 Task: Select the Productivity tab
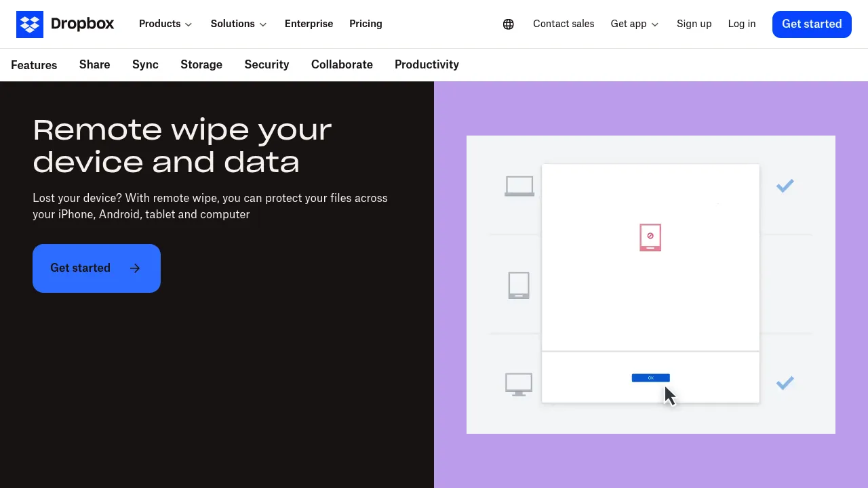click(427, 64)
